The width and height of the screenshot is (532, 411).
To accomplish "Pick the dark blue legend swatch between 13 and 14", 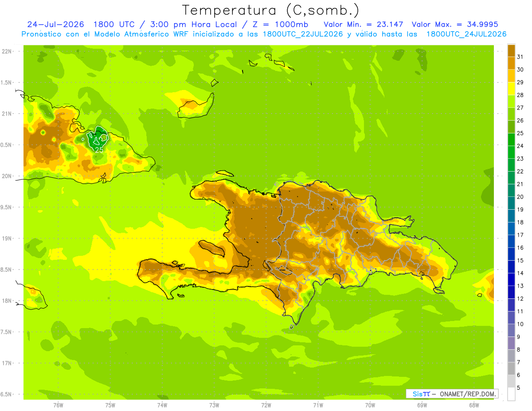I will coord(511,280).
